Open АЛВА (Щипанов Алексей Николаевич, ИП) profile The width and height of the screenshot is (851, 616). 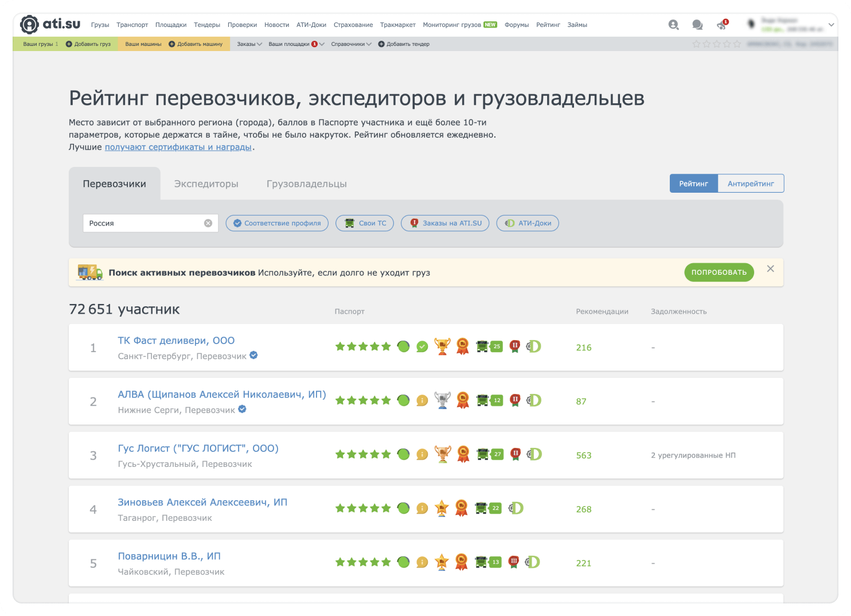click(x=222, y=394)
